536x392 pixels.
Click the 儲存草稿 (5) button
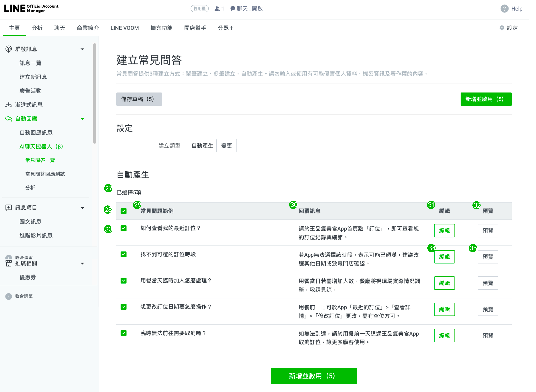click(x=139, y=99)
